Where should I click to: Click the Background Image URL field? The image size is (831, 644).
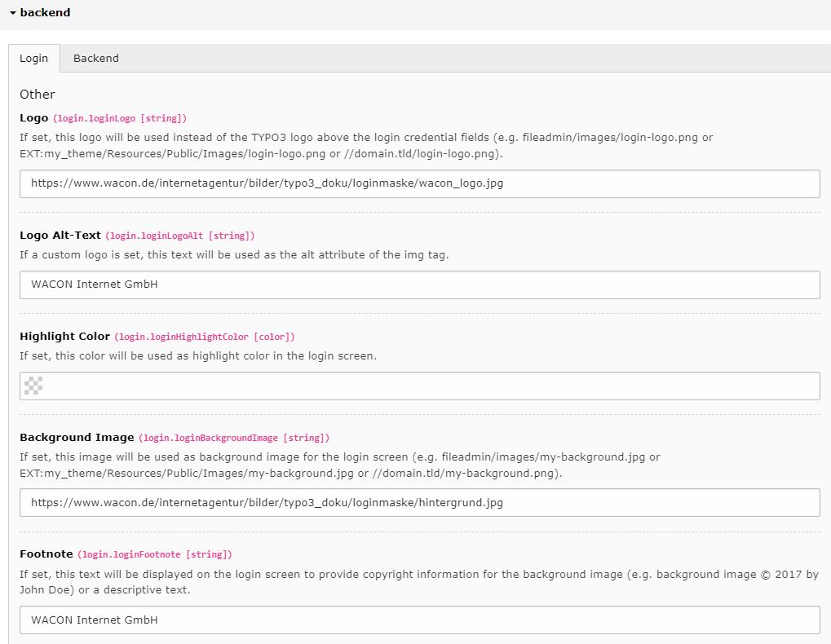click(419, 502)
